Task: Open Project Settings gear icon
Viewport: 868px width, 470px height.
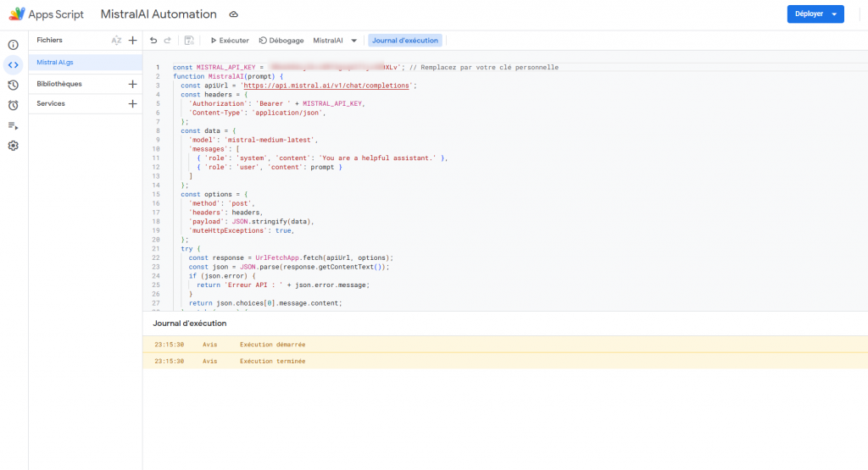Action: [x=13, y=146]
